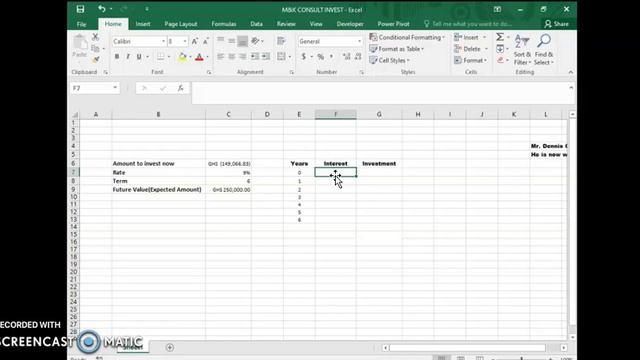
Task: Apply accounting dollar format
Action: (x=303, y=57)
